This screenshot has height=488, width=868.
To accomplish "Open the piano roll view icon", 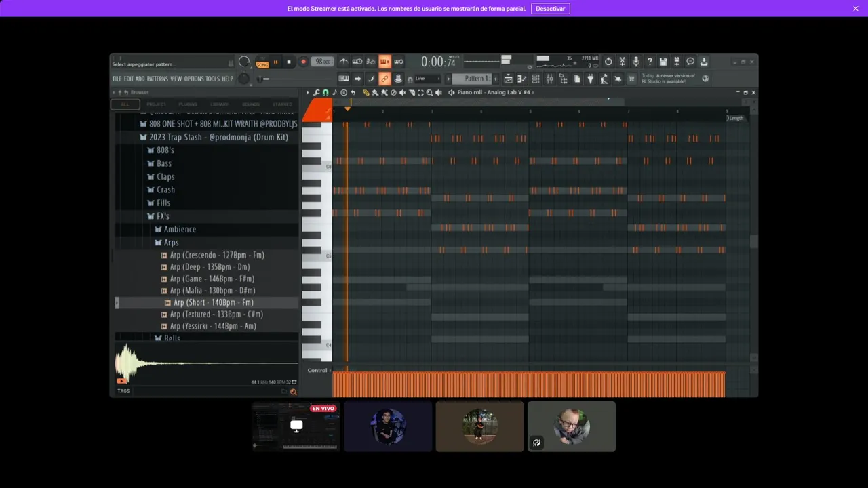I will tap(522, 79).
